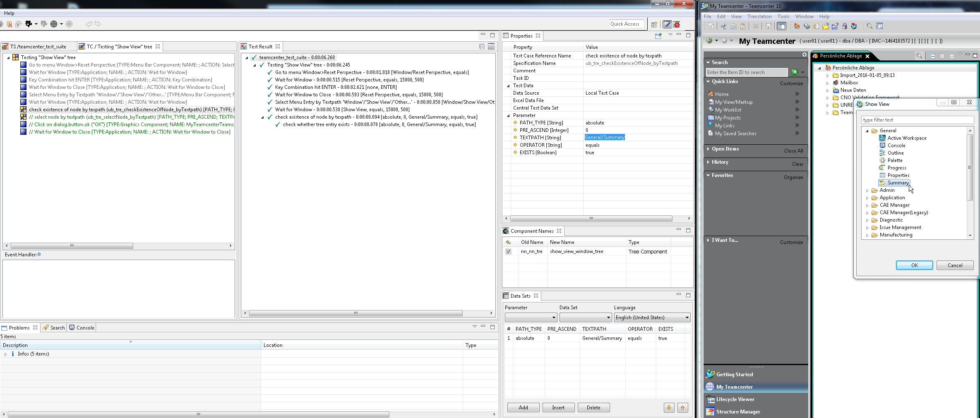Expand Infos (5 items) in Problems view

(x=5, y=354)
